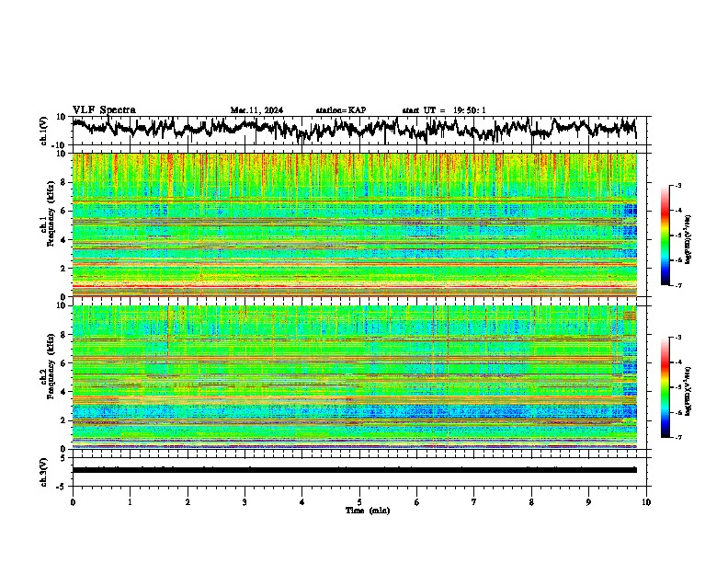The image size is (728, 563).
Task: Click the time axis tick label "7"
Action: pos(474,502)
